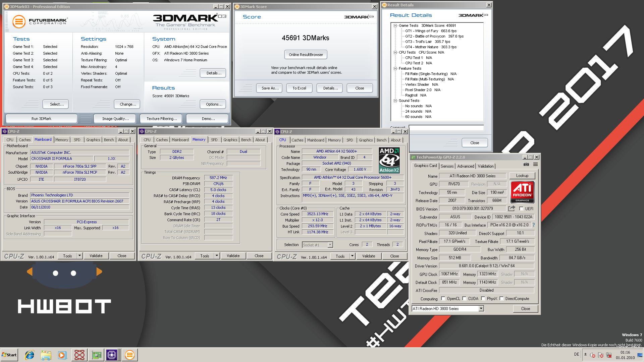Click the DE language indicator
This screenshot has height=362, width=644.
[577, 354]
